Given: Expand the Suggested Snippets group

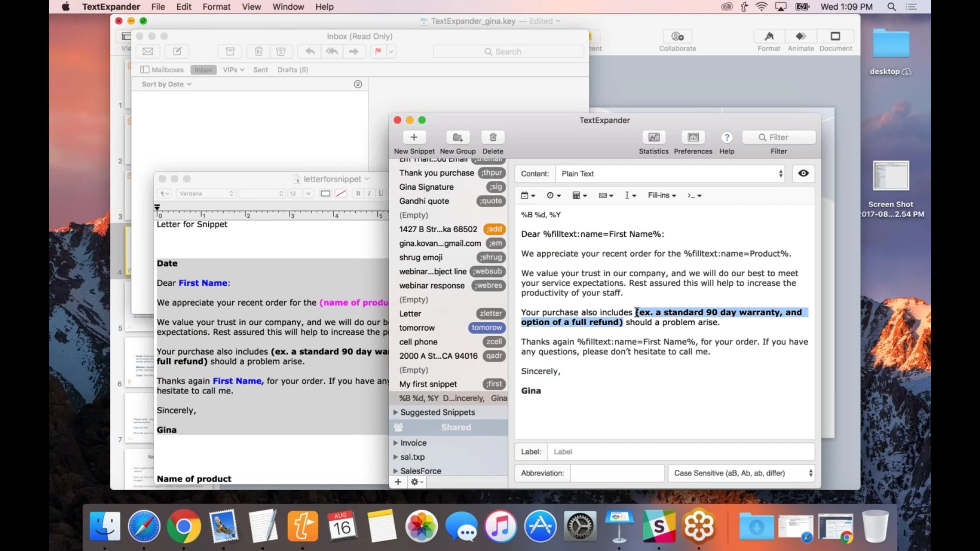Looking at the screenshot, I should click(x=395, y=412).
